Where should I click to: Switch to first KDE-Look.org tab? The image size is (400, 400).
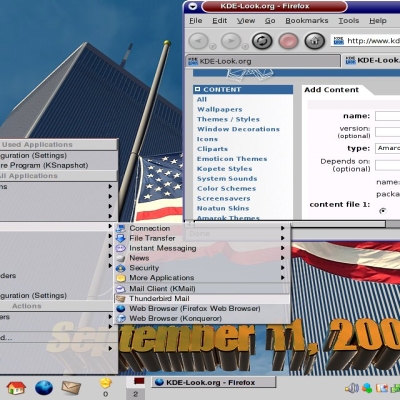263,61
